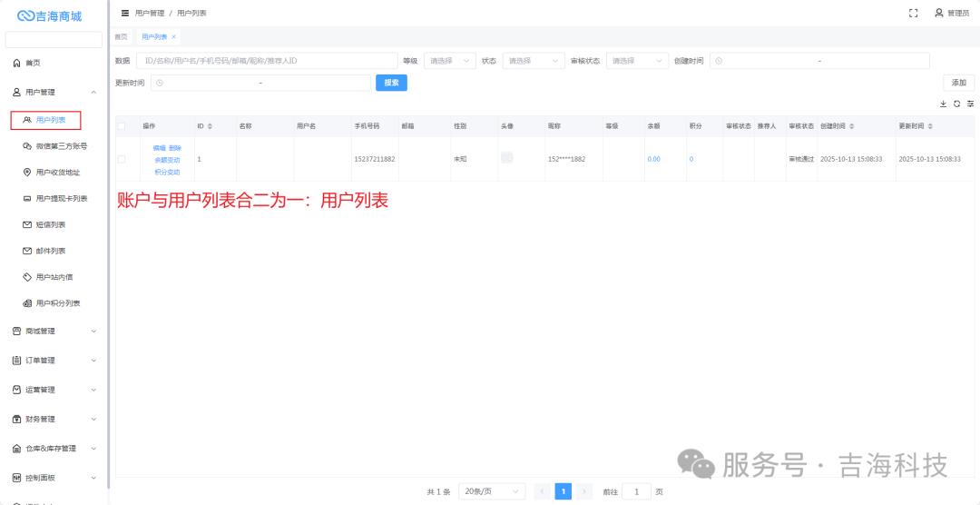Click clock icon in 创建时间 range field
The image size is (980, 505).
[x=719, y=61]
